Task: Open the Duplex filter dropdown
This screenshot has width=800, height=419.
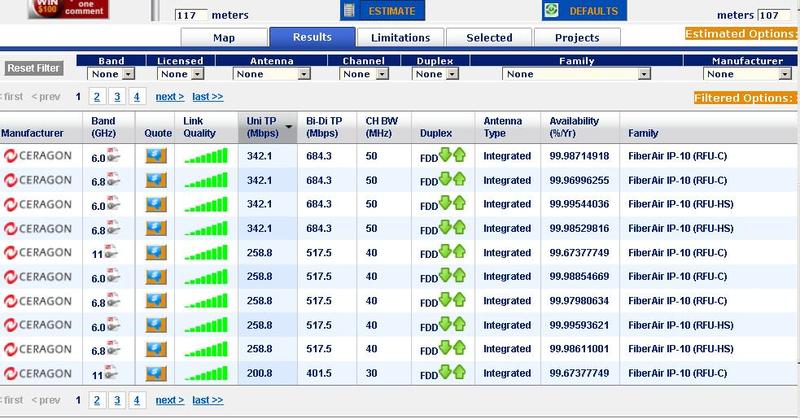Action: (x=435, y=74)
